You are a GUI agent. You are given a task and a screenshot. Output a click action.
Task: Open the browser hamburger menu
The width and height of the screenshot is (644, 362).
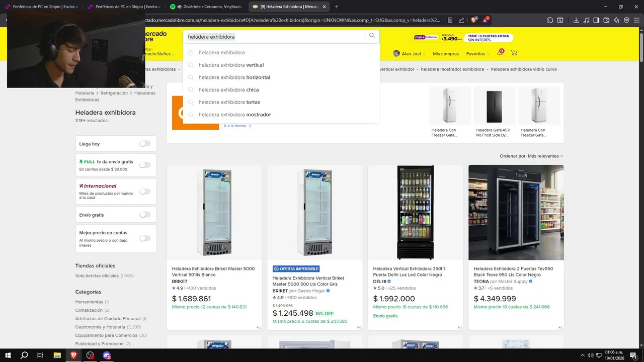pyautogui.click(x=637, y=20)
